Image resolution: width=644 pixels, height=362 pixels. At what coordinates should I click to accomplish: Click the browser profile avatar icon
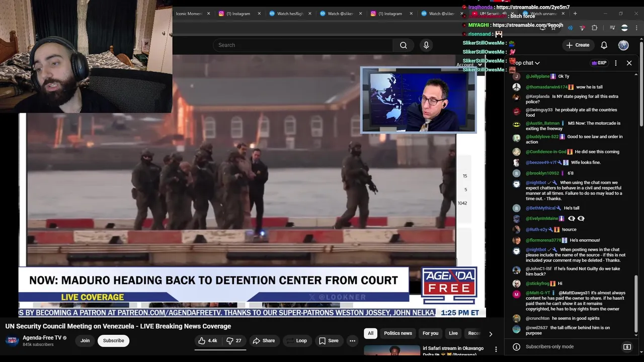pyautogui.click(x=624, y=28)
